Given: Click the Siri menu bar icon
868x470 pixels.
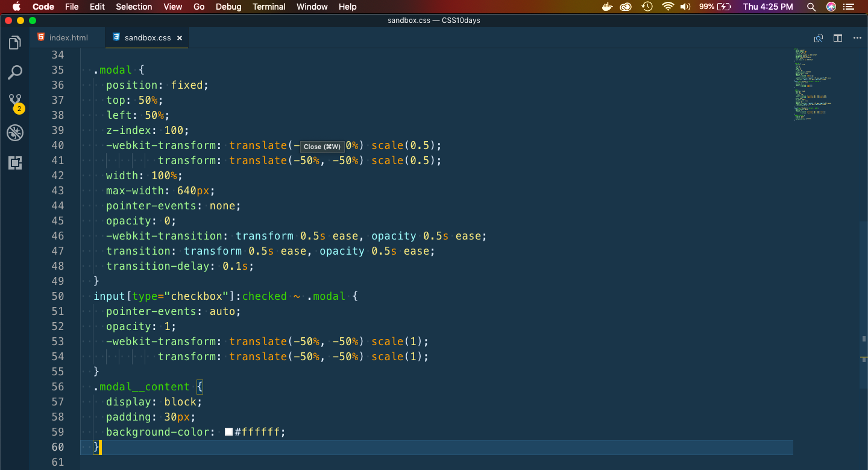Looking at the screenshot, I should click(x=831, y=7).
